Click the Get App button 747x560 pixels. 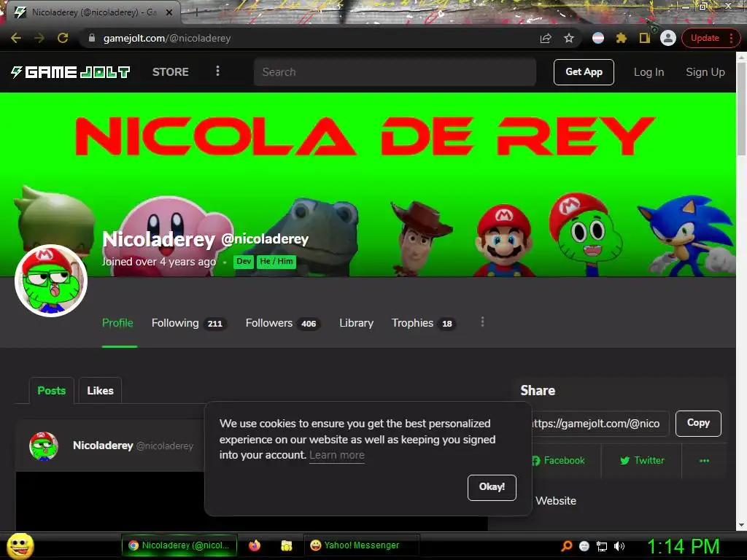584,72
